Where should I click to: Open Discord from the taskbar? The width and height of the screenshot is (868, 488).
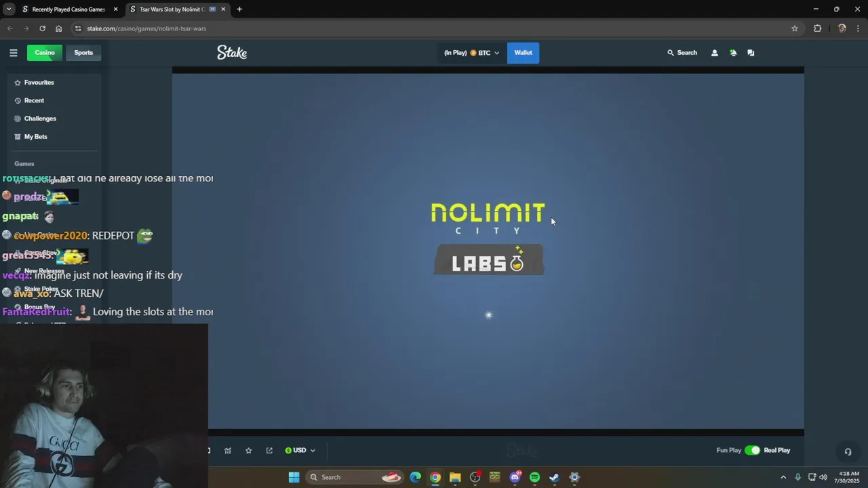click(515, 477)
